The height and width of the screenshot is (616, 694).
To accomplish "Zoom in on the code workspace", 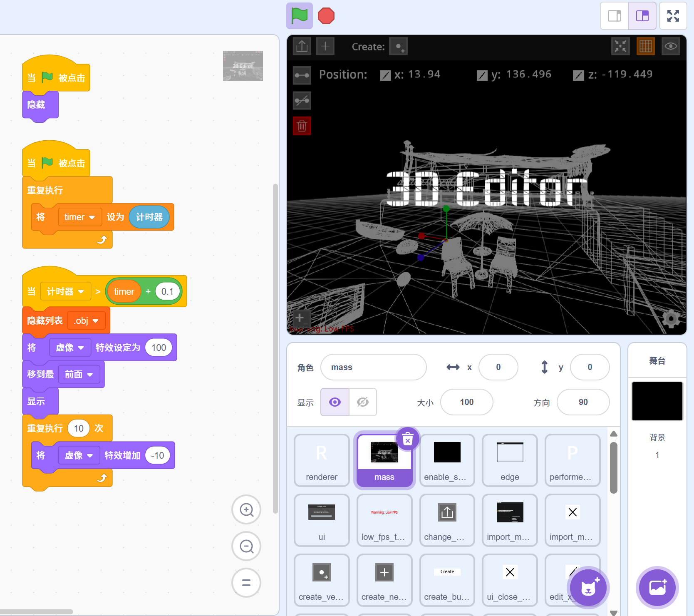I will 246,509.
